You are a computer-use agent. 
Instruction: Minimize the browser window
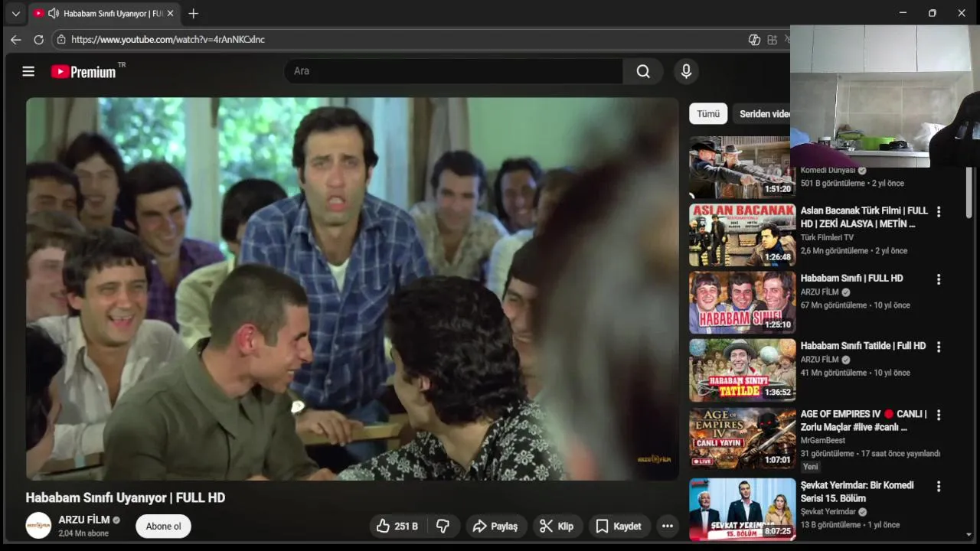[x=903, y=13]
